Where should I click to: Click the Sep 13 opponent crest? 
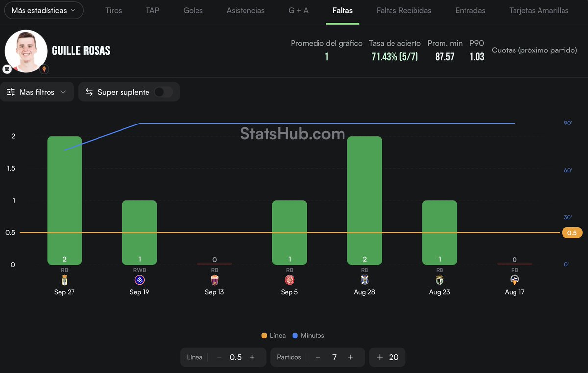pyautogui.click(x=215, y=280)
